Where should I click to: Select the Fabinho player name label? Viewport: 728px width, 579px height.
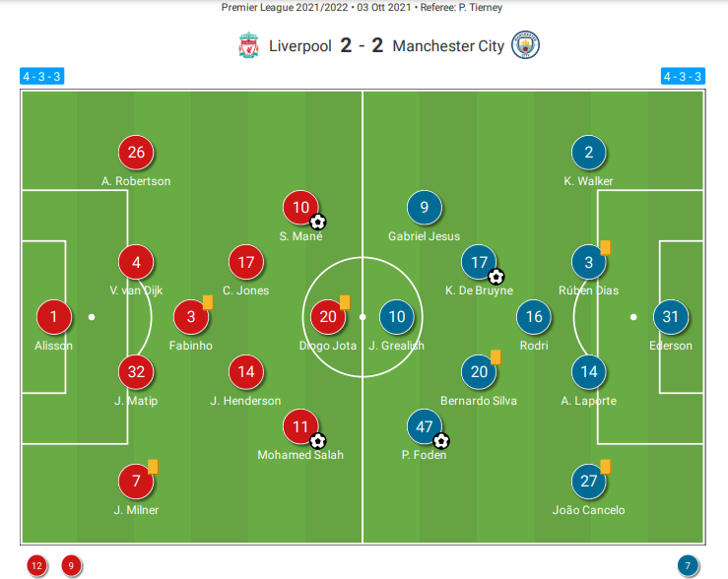point(191,346)
